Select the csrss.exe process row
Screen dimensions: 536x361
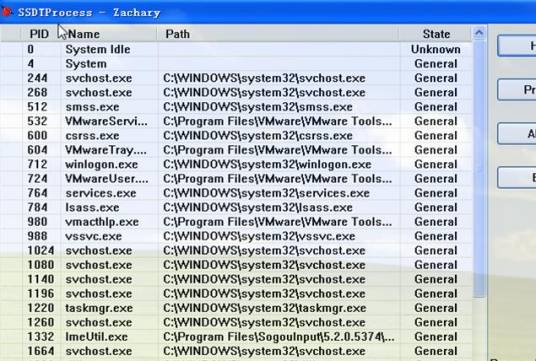(236, 135)
